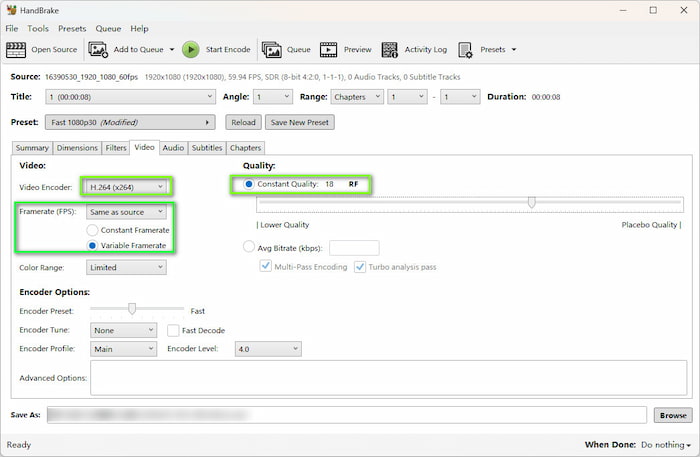Select the Video tab
Screen dimensions: 700x457
point(144,147)
